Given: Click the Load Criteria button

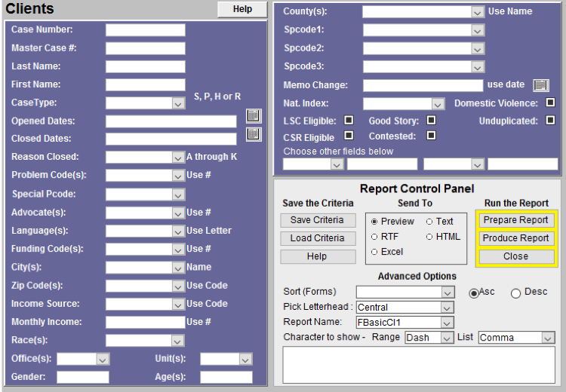Looking at the screenshot, I should click(317, 238).
